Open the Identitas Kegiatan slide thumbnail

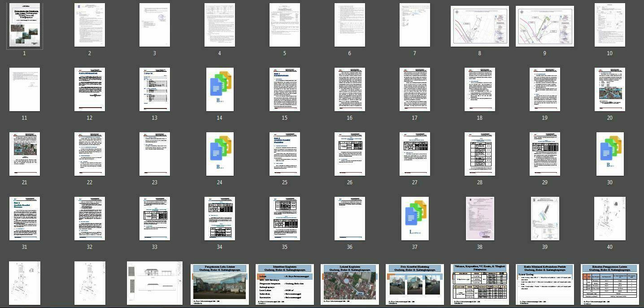point(285,284)
